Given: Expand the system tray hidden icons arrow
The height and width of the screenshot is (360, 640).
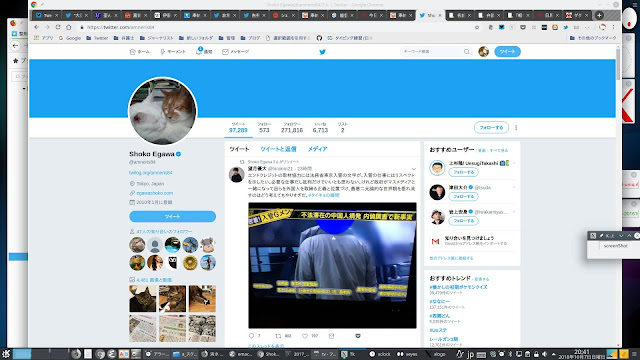Looking at the screenshot, I should (x=553, y=354).
